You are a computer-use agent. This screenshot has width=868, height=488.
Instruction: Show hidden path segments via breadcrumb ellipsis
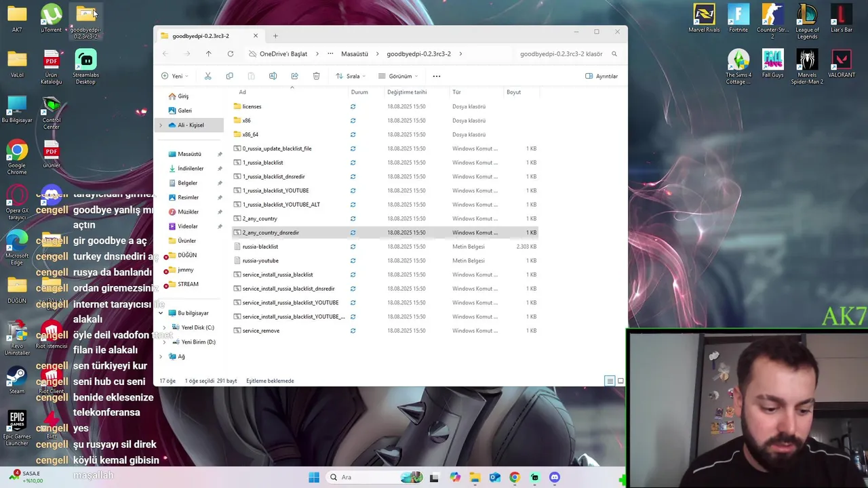click(x=330, y=54)
